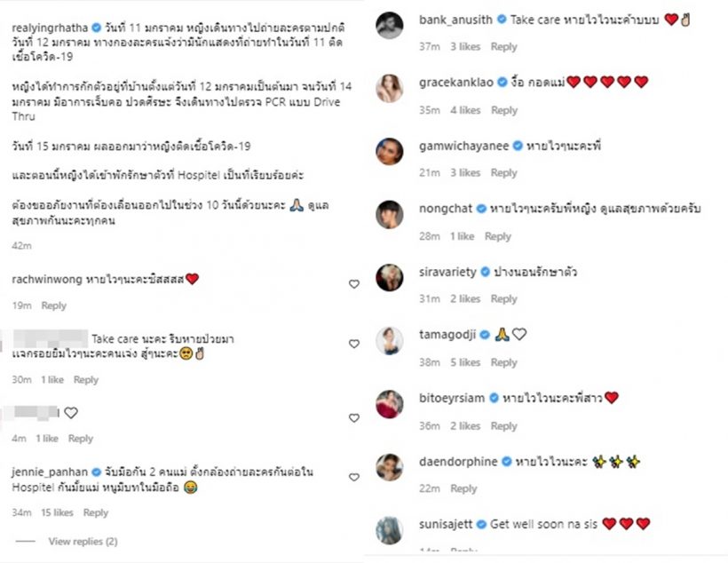The height and width of the screenshot is (563, 728).
Task: View the 5 likes on tamagodji's comment
Action: [x=465, y=362]
